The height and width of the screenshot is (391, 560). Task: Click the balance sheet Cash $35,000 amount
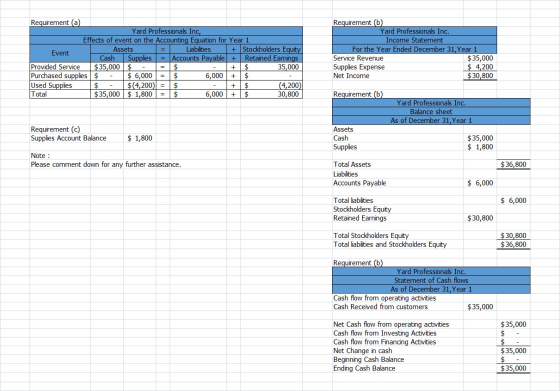click(480, 138)
